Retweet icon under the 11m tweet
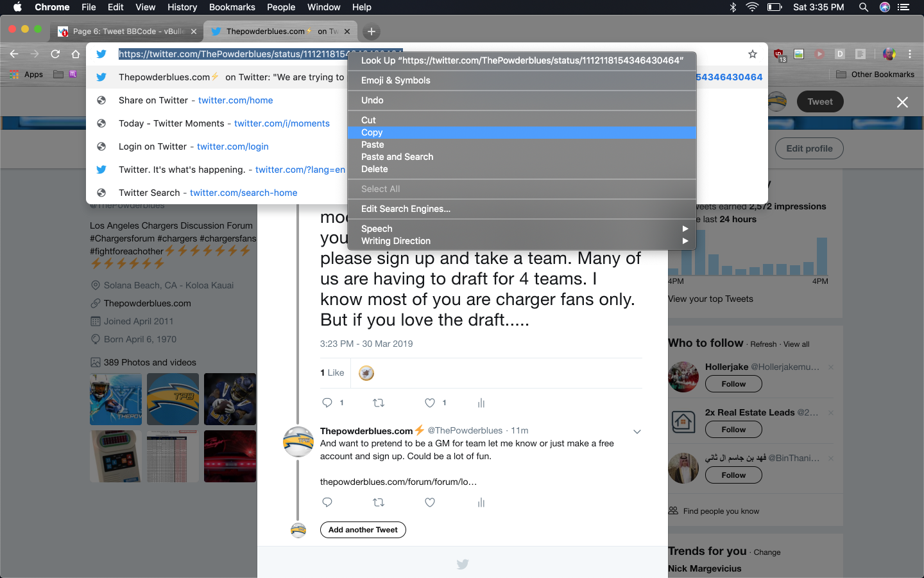Screen dimensions: 924x578 [x=379, y=502]
